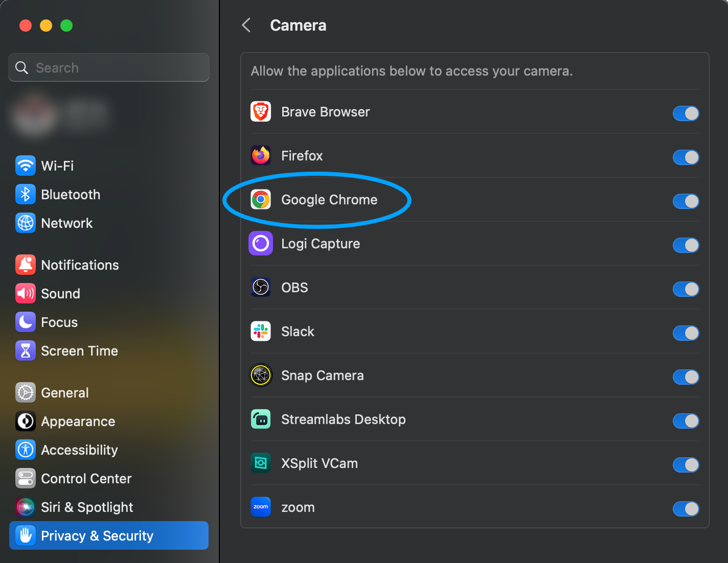Screen dimensions: 728x563
Task: Disable XSplit VCam camera access
Action: tap(686, 465)
